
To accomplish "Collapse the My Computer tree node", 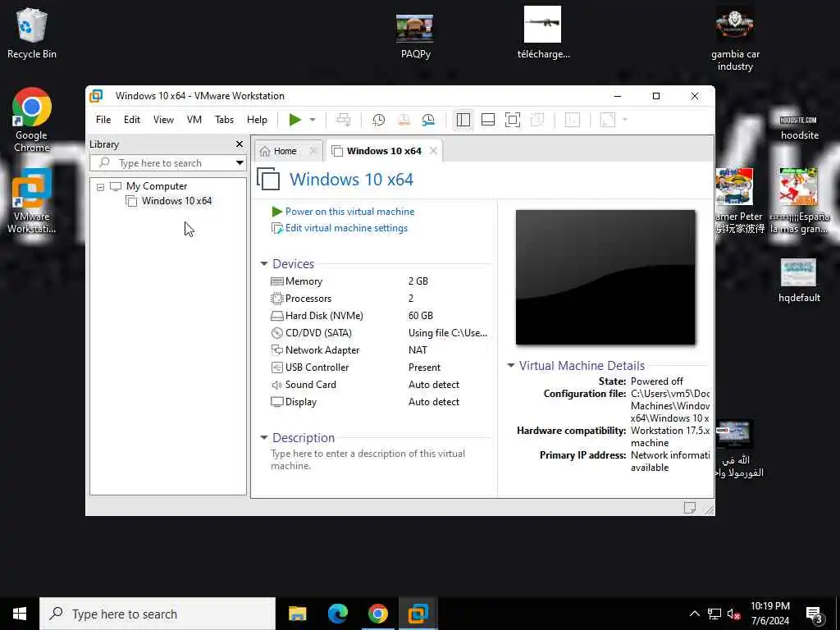I will [x=100, y=186].
